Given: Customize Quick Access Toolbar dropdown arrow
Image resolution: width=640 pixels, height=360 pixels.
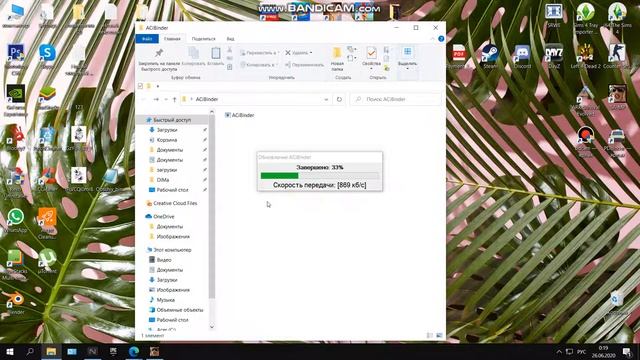Looking at the screenshot, I should 158,86.
